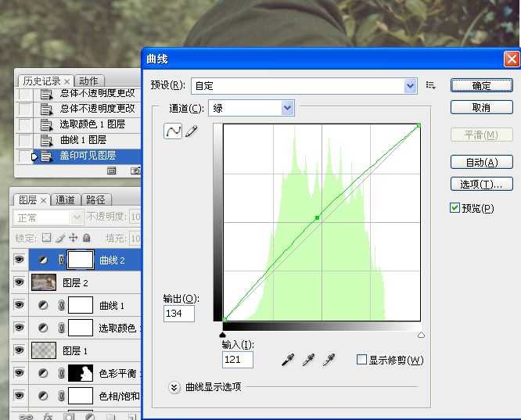The image size is (521, 420).
Task: Pick the white point eyedropper
Action: click(329, 360)
